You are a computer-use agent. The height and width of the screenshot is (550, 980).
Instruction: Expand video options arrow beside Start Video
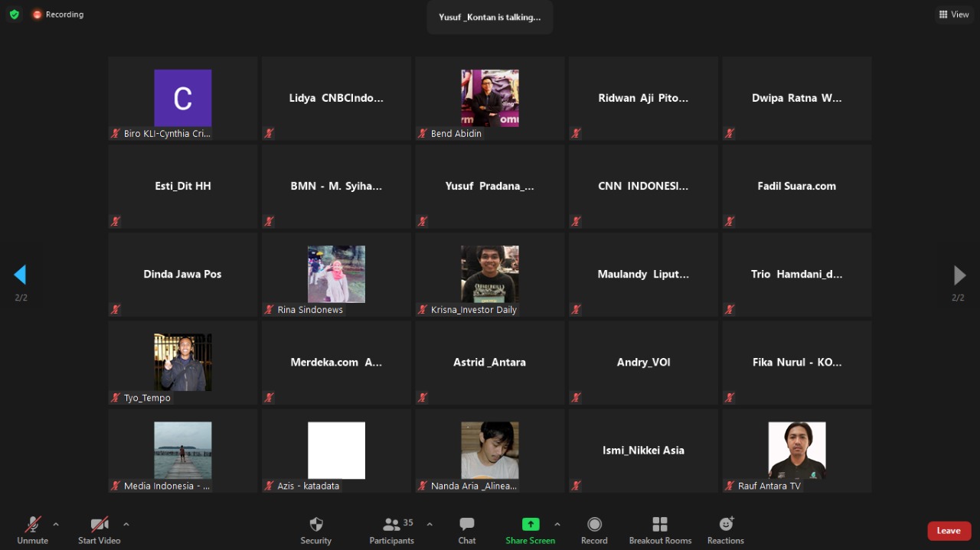click(x=126, y=524)
